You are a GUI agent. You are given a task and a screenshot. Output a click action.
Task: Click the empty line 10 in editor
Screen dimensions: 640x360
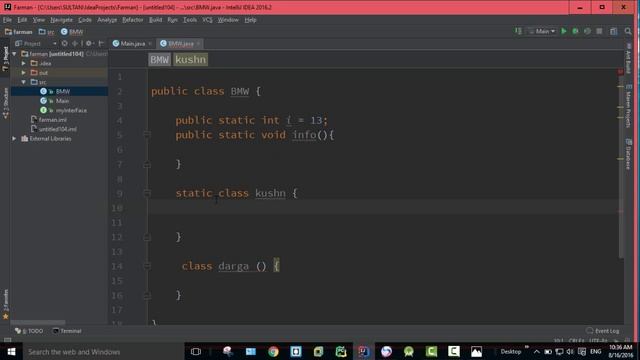point(384,208)
